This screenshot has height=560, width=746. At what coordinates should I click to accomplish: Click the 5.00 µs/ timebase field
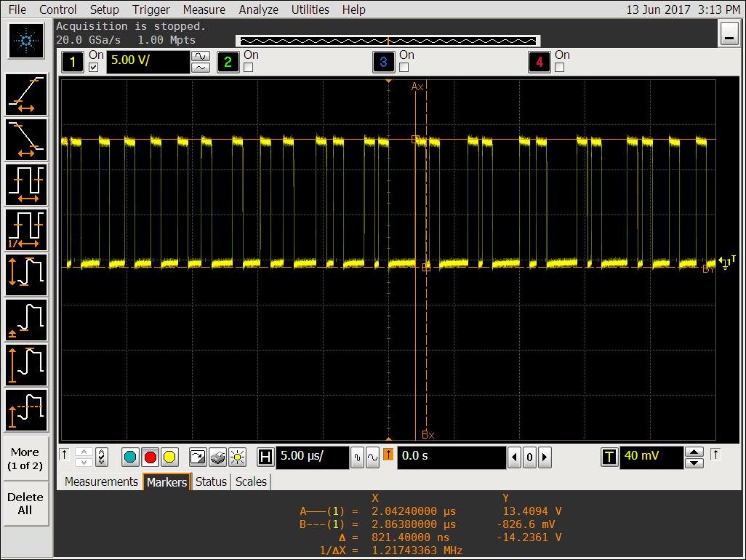[313, 457]
